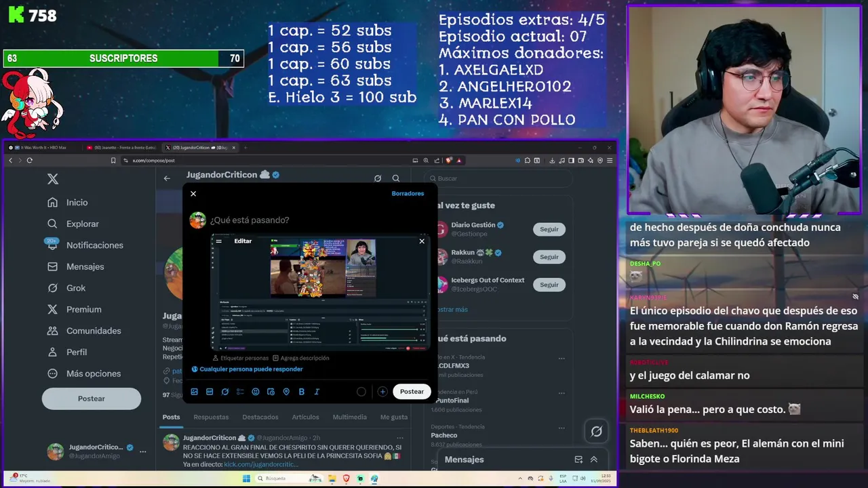This screenshot has width=868, height=488.
Task: Follow Icebergs Out of Context
Action: [x=549, y=285]
